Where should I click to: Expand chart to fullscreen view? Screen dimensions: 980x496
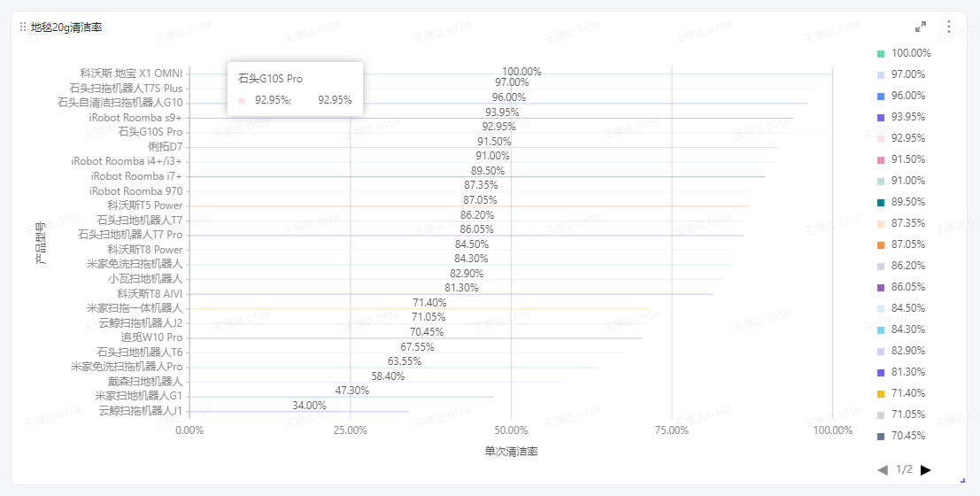point(921,27)
